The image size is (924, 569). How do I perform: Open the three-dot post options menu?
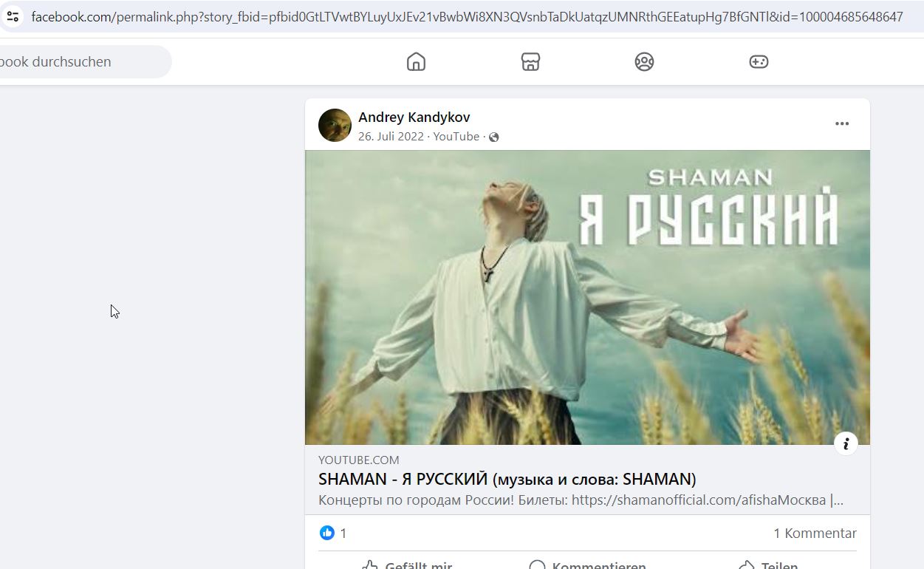[x=842, y=123]
